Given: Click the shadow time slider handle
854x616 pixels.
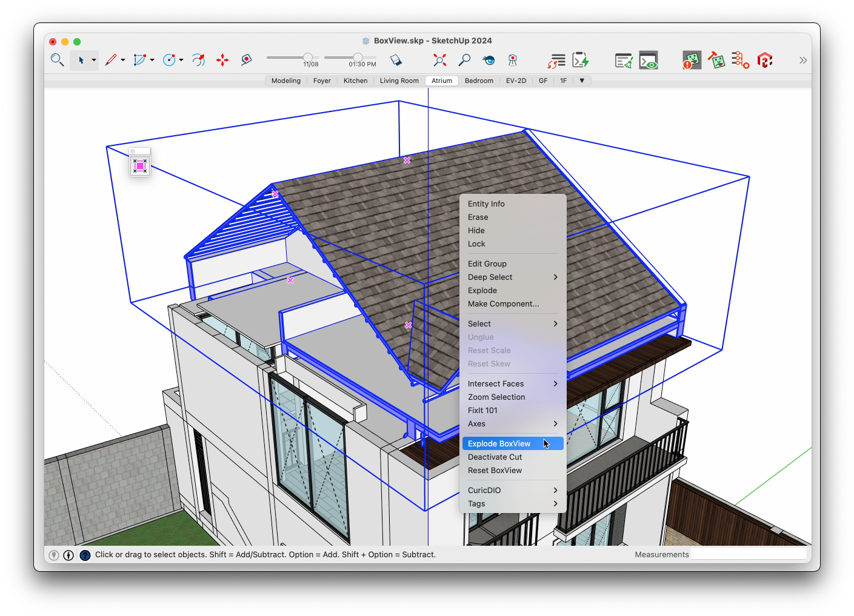Looking at the screenshot, I should 358,58.
